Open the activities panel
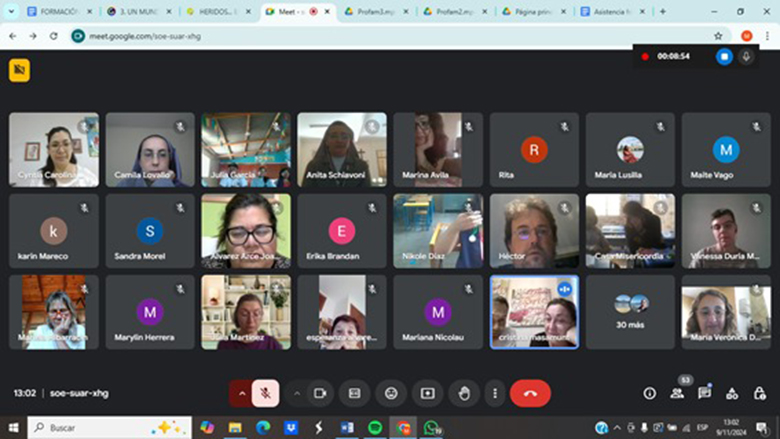The width and height of the screenshot is (780, 439). [732, 394]
